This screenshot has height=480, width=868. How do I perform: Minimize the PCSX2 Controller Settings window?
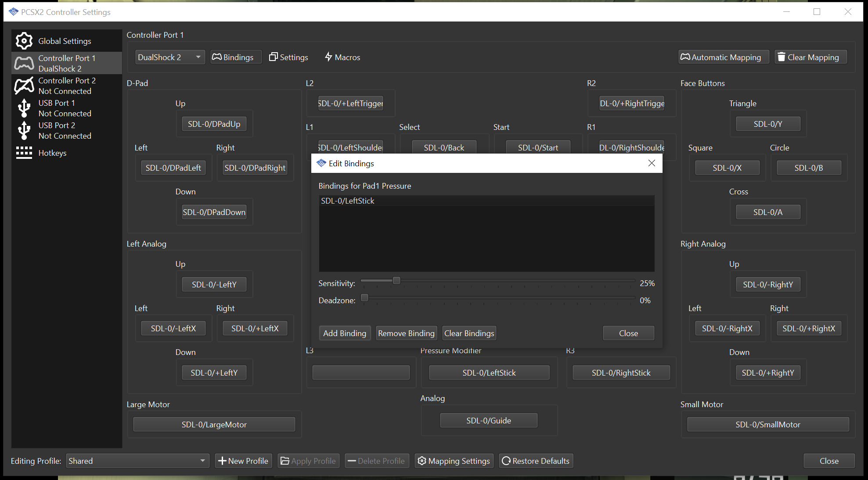click(786, 12)
